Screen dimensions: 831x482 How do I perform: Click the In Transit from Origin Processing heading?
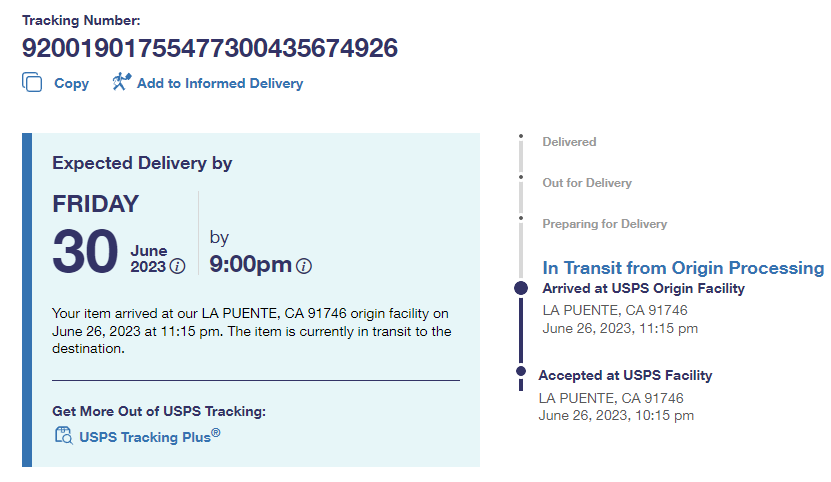click(x=683, y=268)
